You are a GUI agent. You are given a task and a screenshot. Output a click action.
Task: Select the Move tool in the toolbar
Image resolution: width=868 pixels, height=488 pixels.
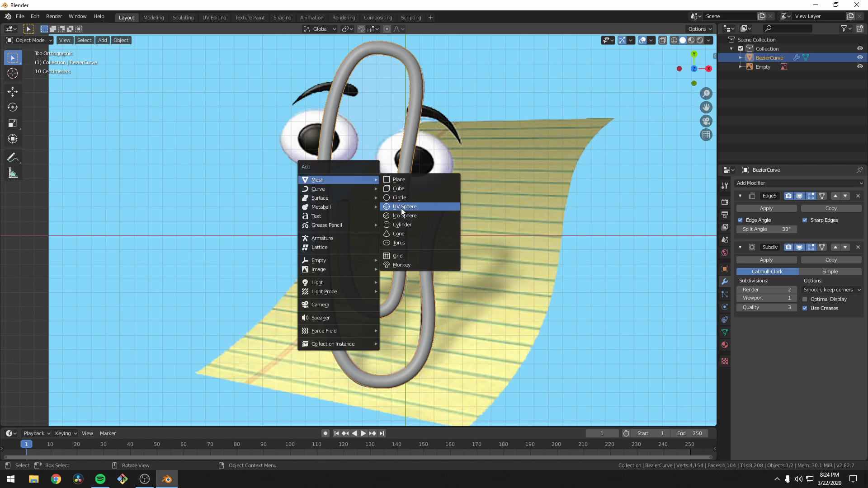pos(12,92)
